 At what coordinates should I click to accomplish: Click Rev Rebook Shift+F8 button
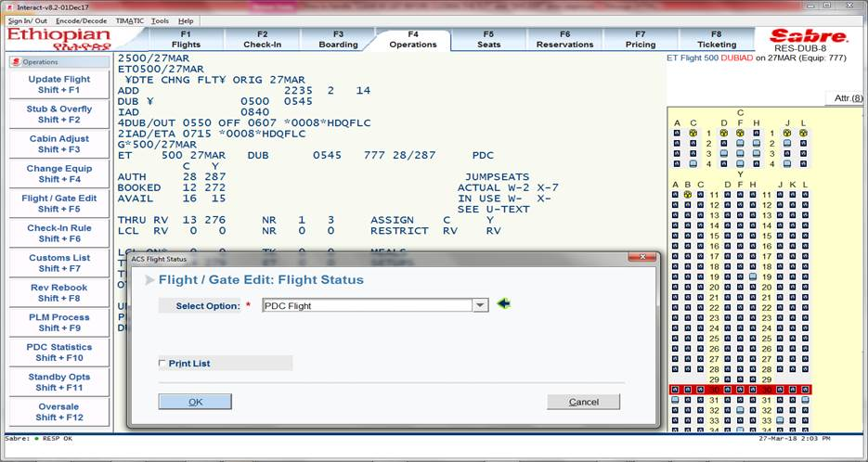pos(59,293)
